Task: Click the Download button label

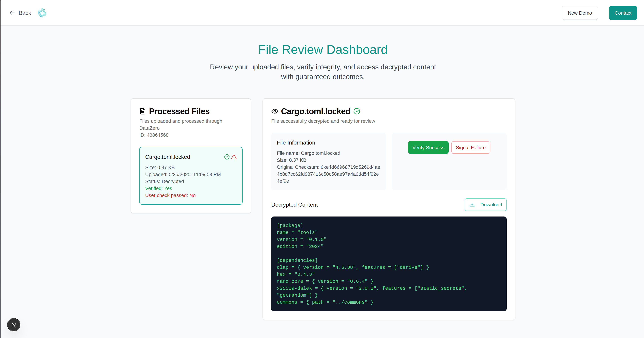Action: 491,205
